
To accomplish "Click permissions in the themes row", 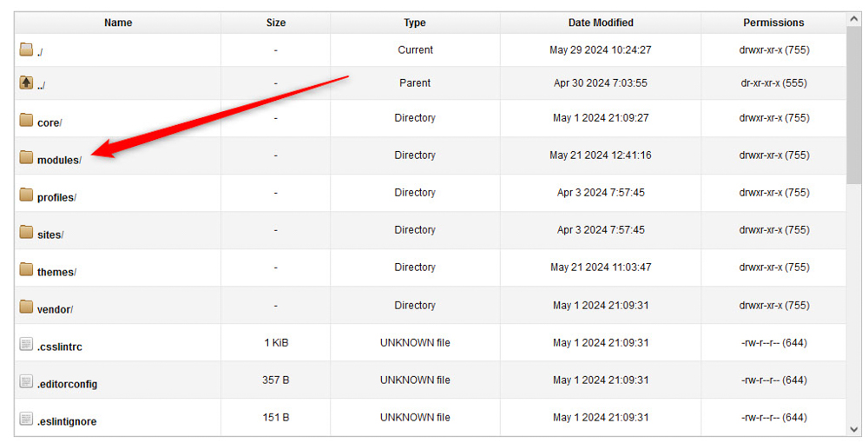I will (x=774, y=267).
